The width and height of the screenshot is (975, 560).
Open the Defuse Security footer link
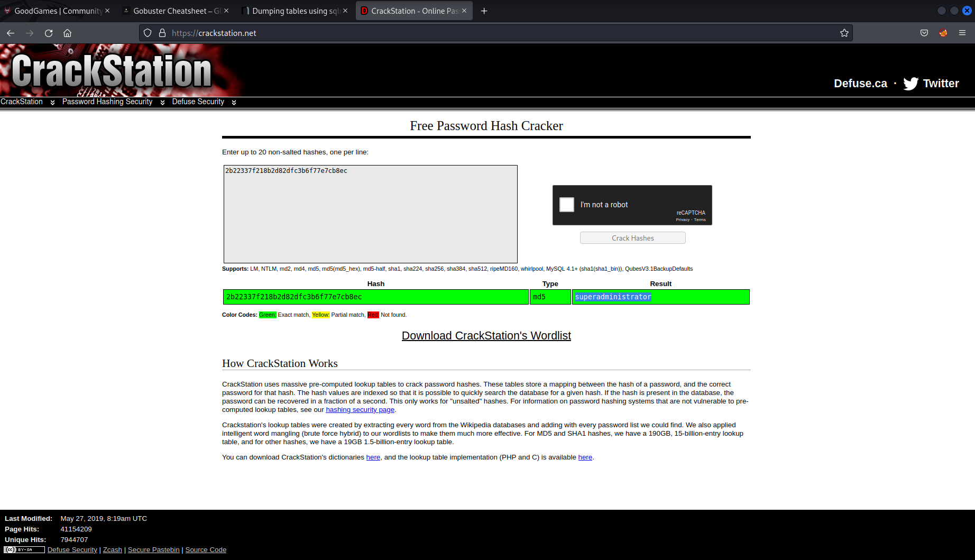(72, 550)
